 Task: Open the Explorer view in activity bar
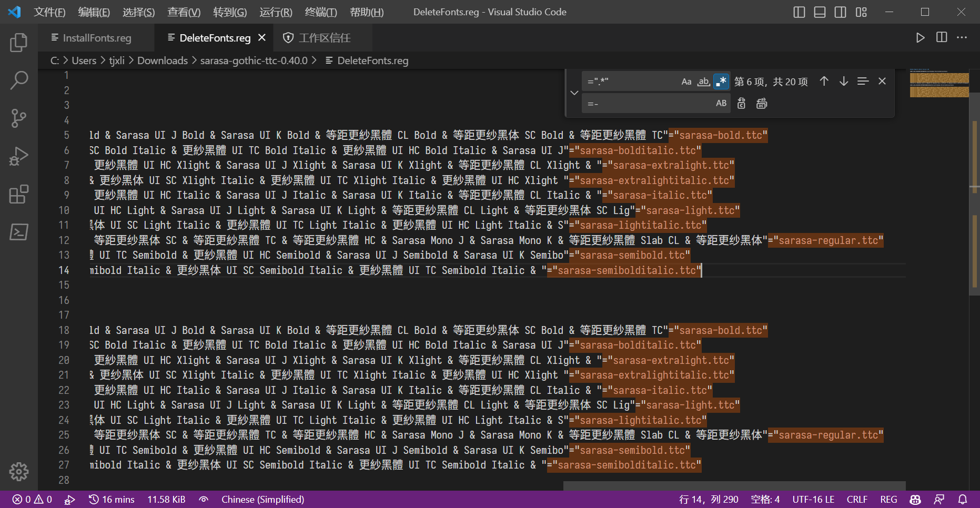point(19,43)
